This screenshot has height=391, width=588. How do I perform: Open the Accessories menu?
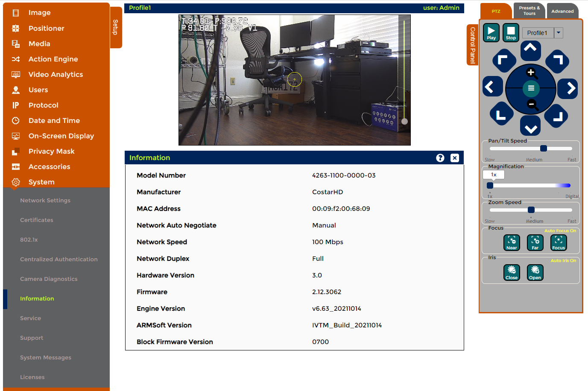coord(49,166)
